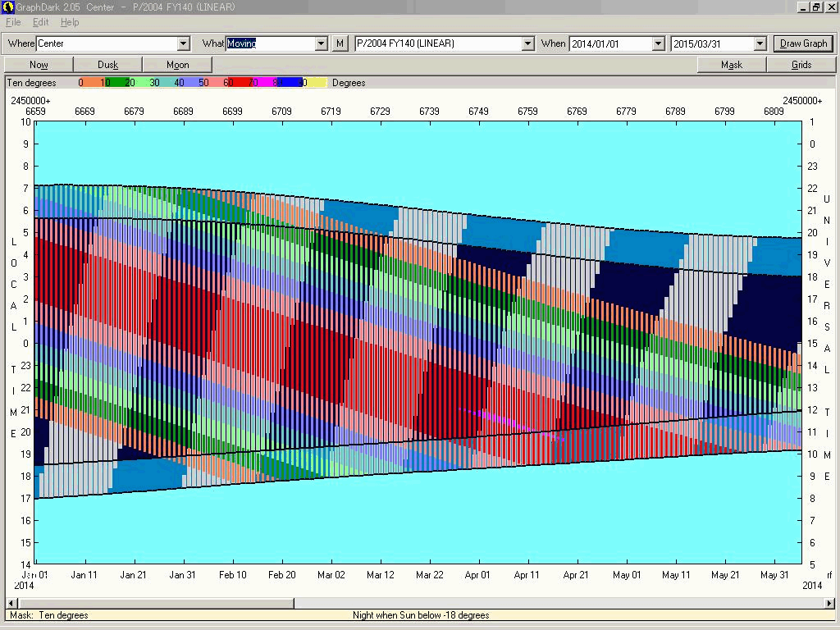Click the horizontal scrollbar left arrow
The width and height of the screenshot is (840, 630).
[10, 603]
